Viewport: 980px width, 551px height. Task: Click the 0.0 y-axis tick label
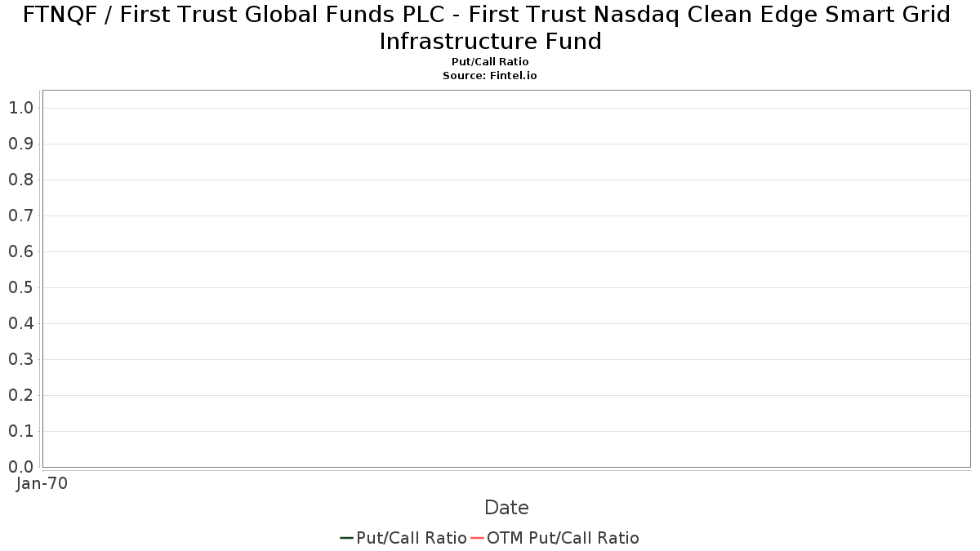coord(20,467)
